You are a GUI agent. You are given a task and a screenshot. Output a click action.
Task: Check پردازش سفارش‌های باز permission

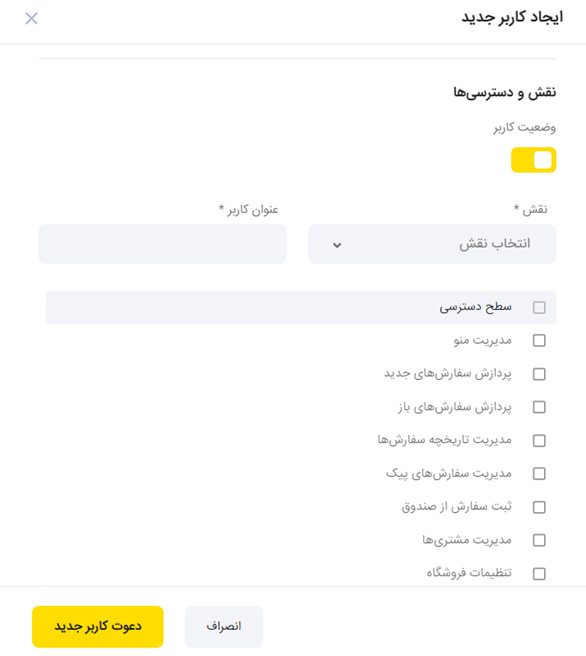pos(539,407)
